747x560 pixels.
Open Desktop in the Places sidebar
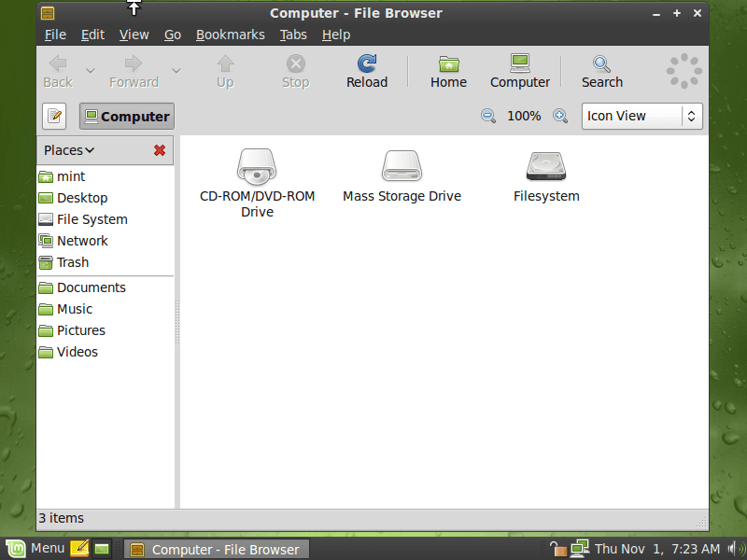pos(106,198)
